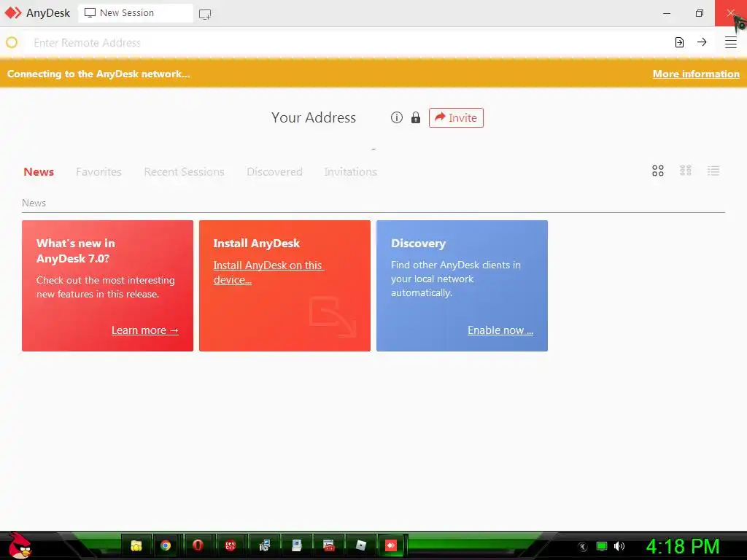Select the list view icon

point(713,171)
